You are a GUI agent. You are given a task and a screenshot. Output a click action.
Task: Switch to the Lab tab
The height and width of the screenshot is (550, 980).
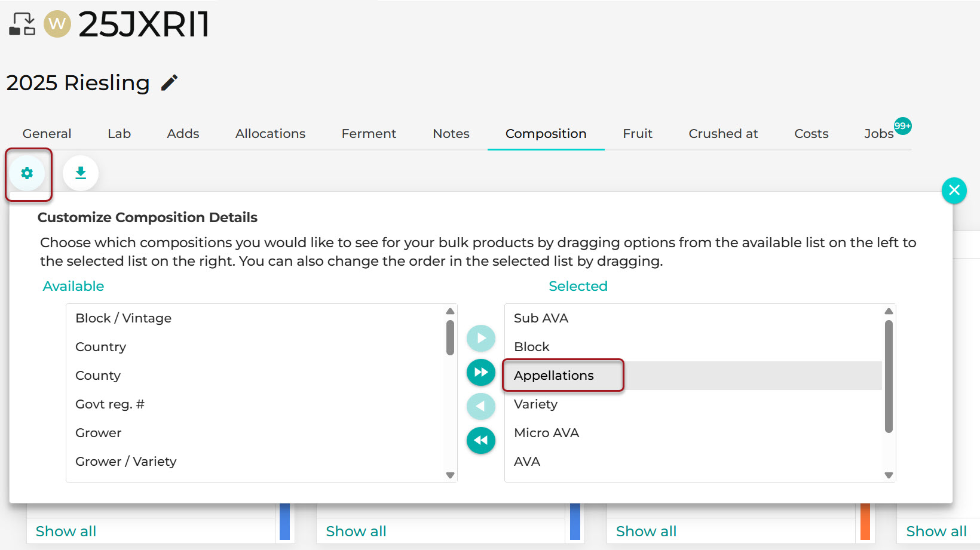pos(119,134)
